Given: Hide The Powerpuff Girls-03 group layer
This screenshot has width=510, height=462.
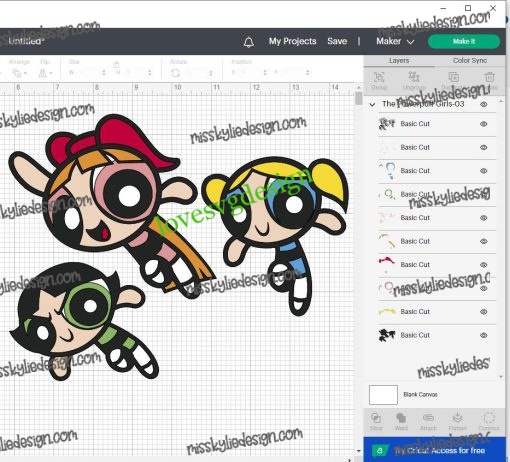Looking at the screenshot, I should pyautogui.click(x=484, y=104).
